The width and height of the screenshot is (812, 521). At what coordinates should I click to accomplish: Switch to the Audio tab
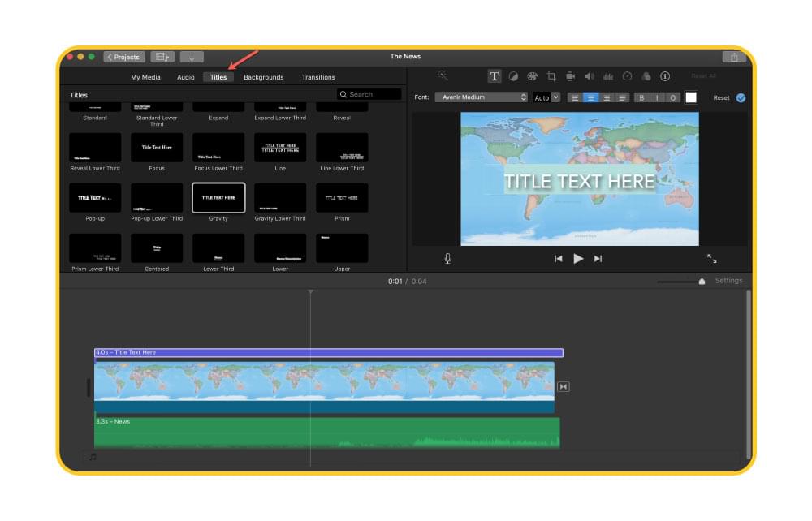pos(185,77)
